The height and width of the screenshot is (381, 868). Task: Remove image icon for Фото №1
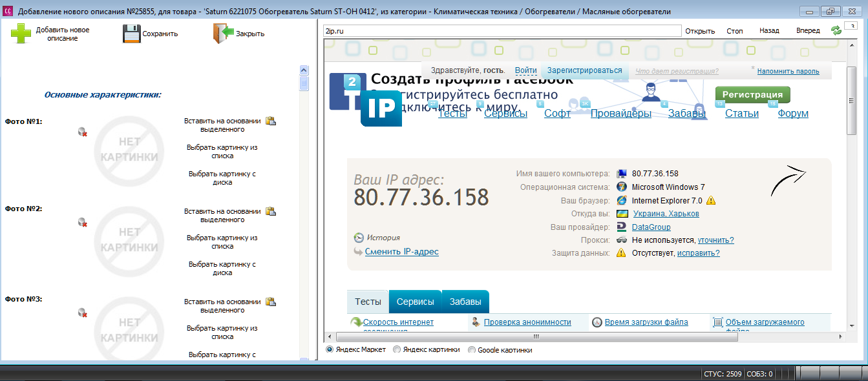[x=82, y=132]
